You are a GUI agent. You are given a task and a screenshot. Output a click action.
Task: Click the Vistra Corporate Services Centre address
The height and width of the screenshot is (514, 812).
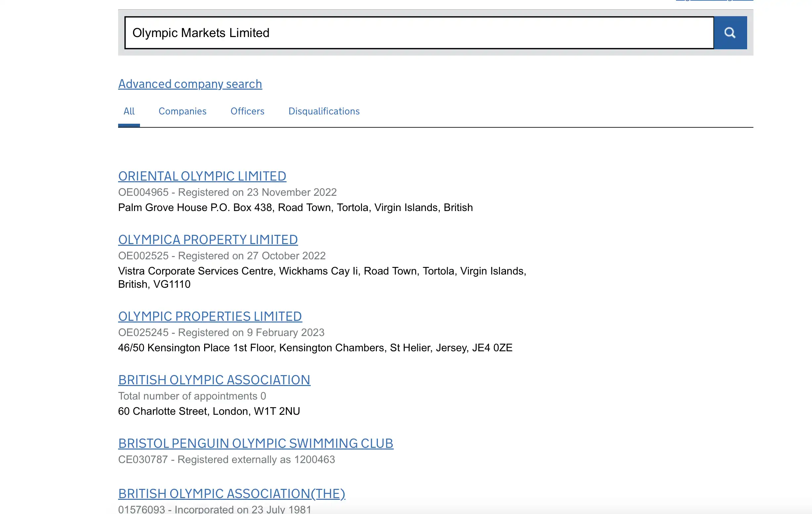click(x=322, y=278)
